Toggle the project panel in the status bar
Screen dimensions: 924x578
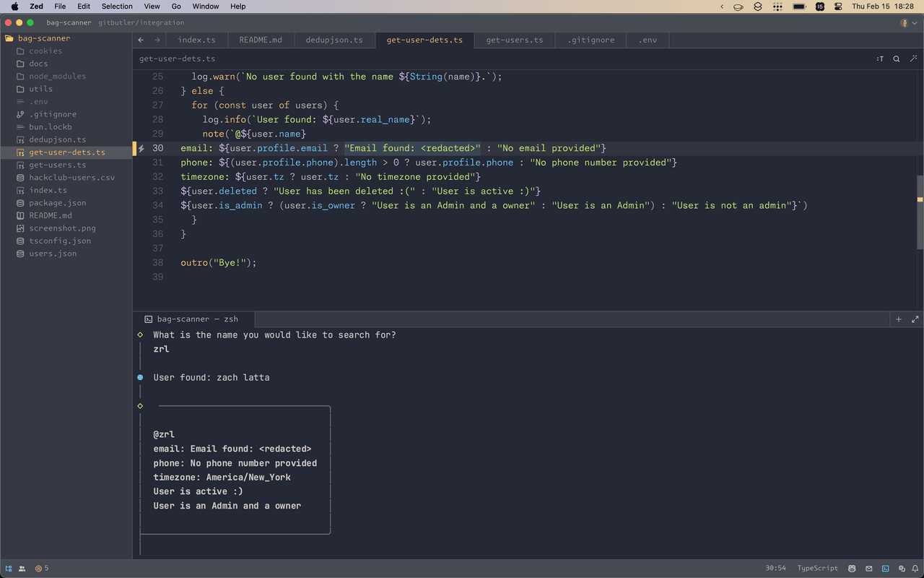coord(9,569)
